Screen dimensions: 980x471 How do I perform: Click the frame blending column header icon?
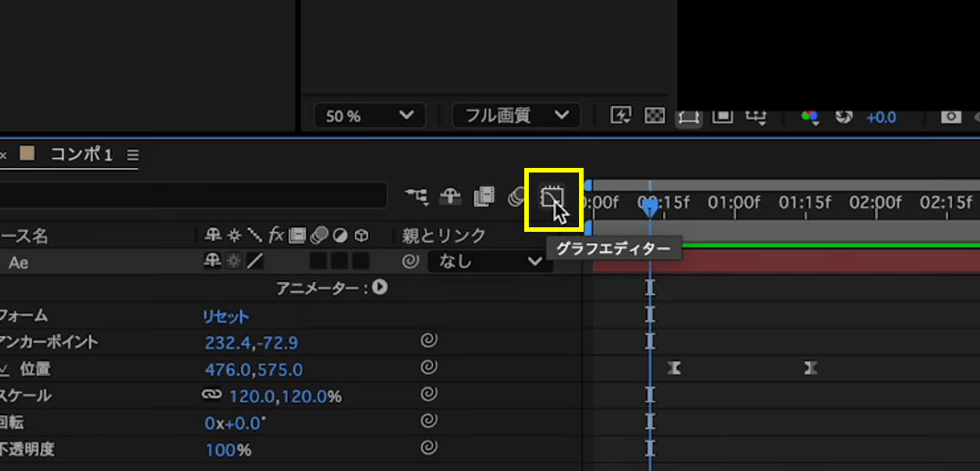pyautogui.click(x=297, y=235)
